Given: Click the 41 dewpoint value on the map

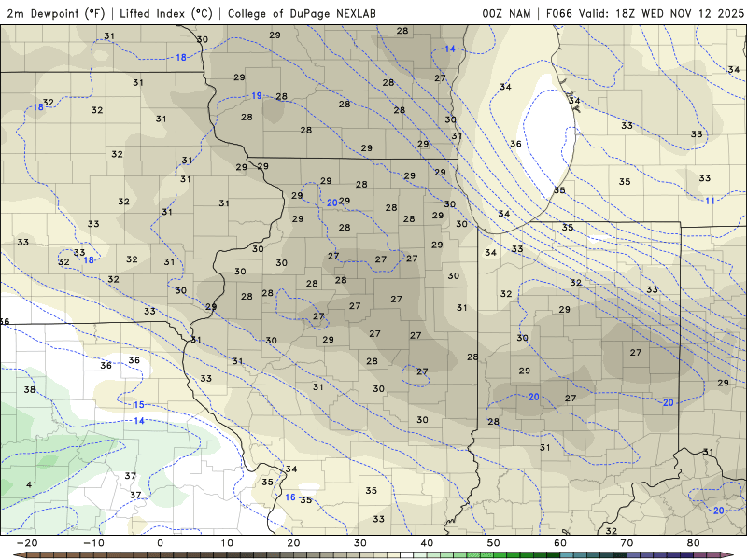Looking at the screenshot, I should 32,484.
